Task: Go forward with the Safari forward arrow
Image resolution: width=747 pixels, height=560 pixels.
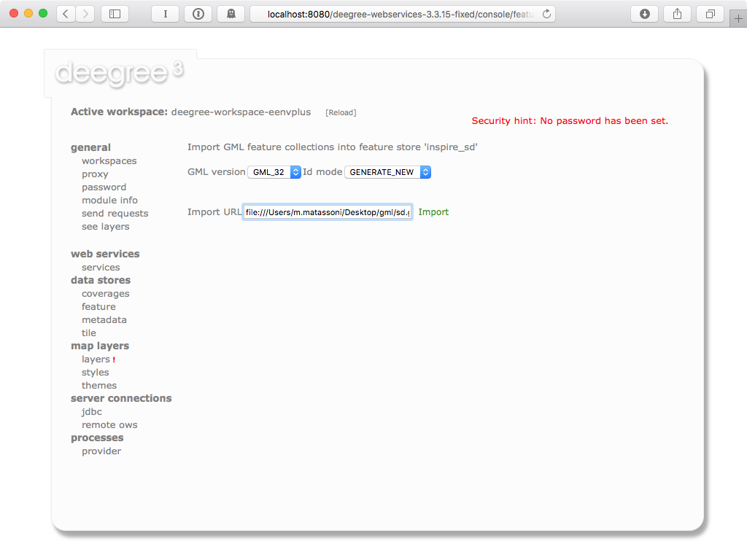Action: pos(85,14)
